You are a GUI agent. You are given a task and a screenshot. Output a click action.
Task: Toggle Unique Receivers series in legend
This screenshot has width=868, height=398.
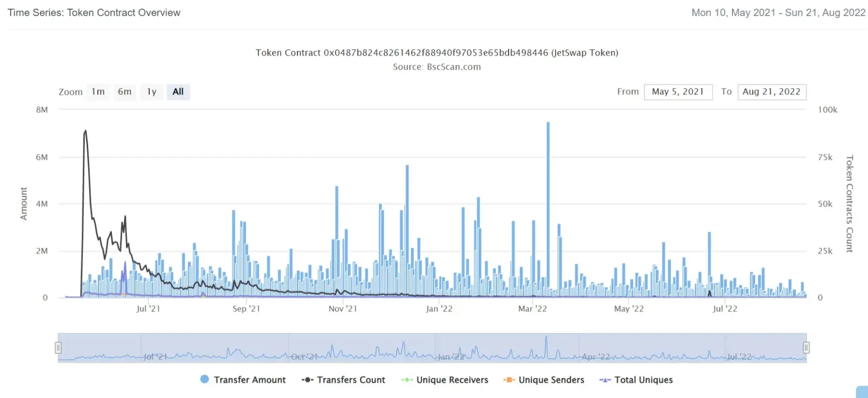coord(445,380)
